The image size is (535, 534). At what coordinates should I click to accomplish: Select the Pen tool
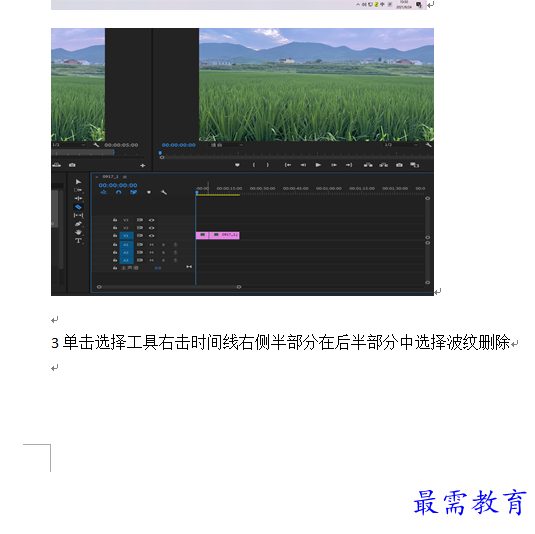(x=78, y=224)
